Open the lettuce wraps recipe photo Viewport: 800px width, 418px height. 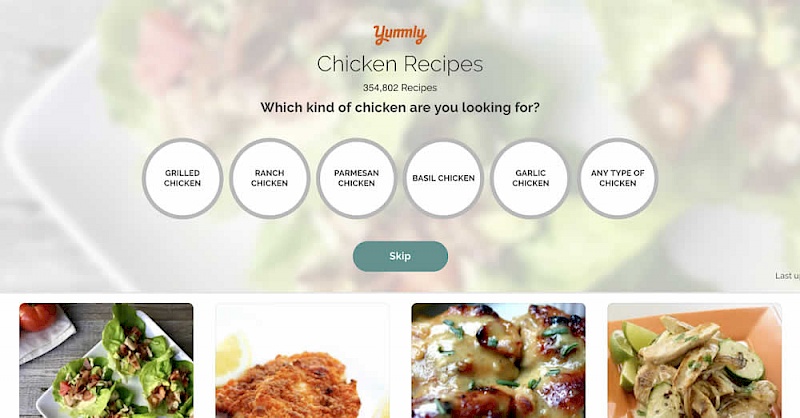106,360
